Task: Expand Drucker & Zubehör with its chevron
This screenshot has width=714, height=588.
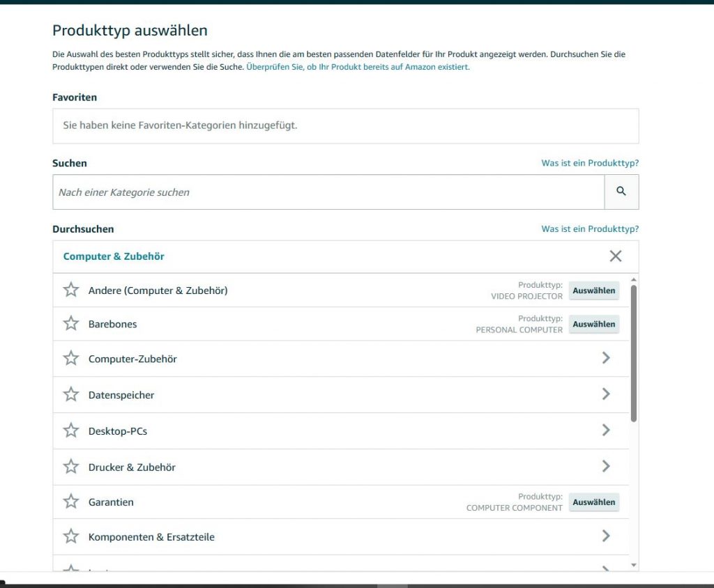Action: (x=606, y=467)
